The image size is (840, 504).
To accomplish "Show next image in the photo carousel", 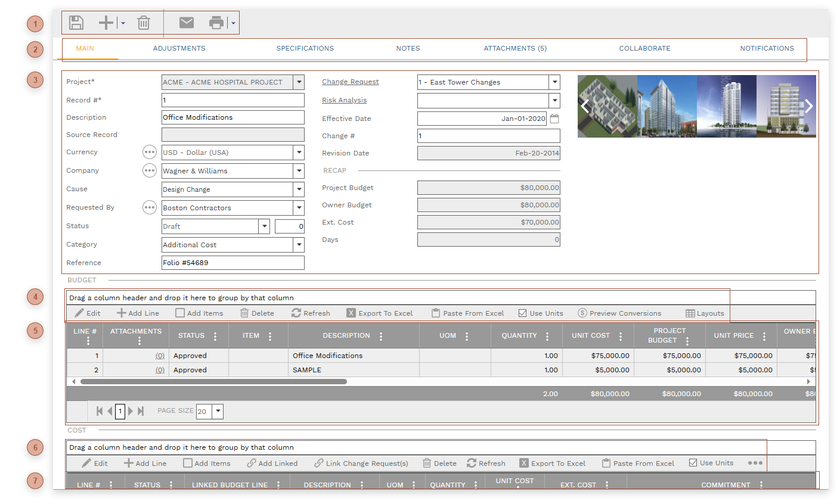I will [808, 107].
